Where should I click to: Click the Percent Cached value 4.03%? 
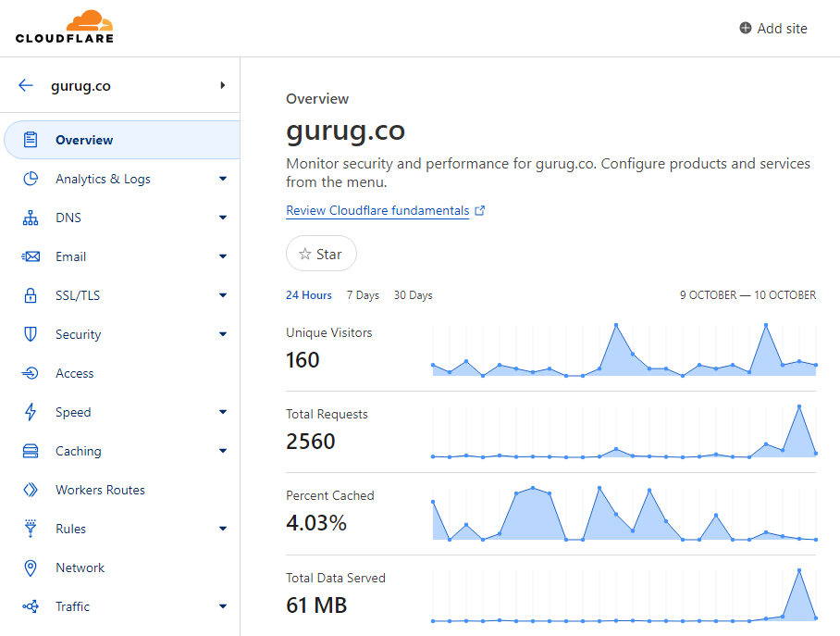tap(316, 523)
